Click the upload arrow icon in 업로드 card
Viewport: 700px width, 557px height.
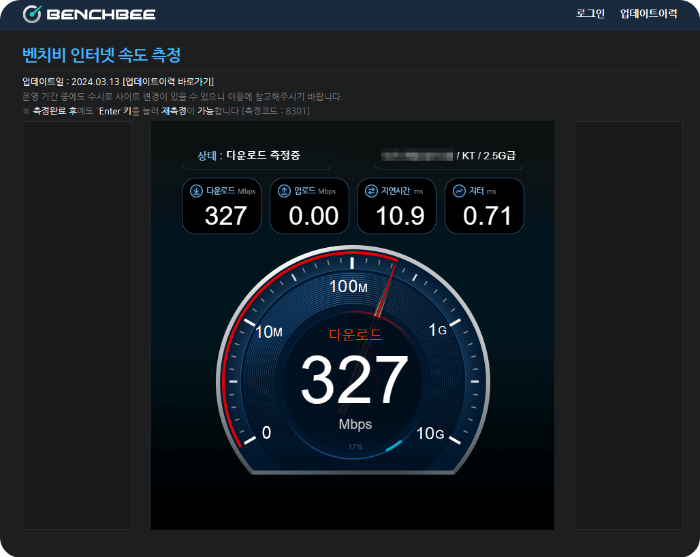point(284,191)
